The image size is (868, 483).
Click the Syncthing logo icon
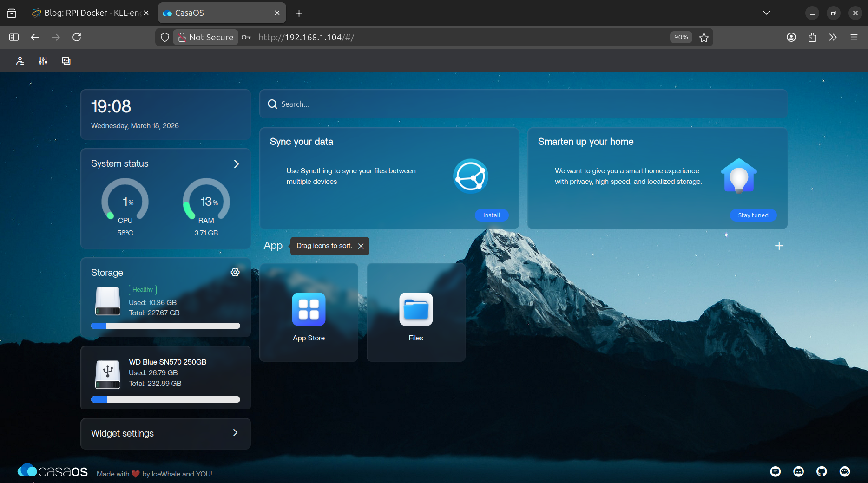(470, 176)
